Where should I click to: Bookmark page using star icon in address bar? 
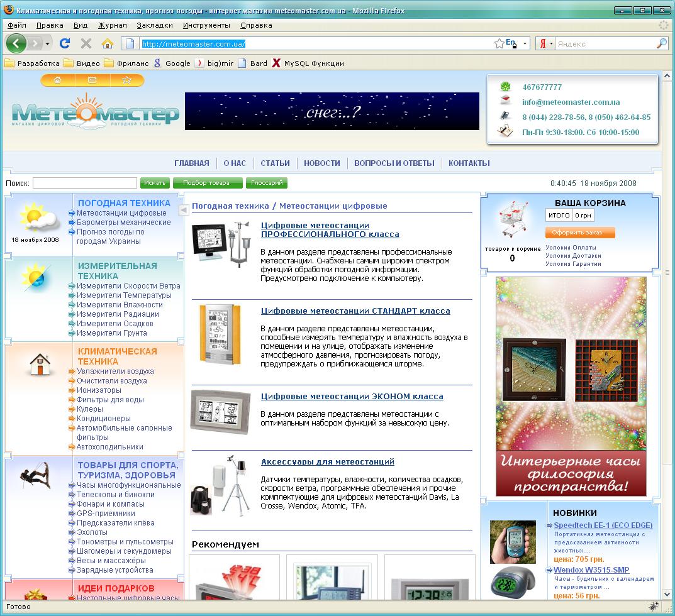point(499,43)
